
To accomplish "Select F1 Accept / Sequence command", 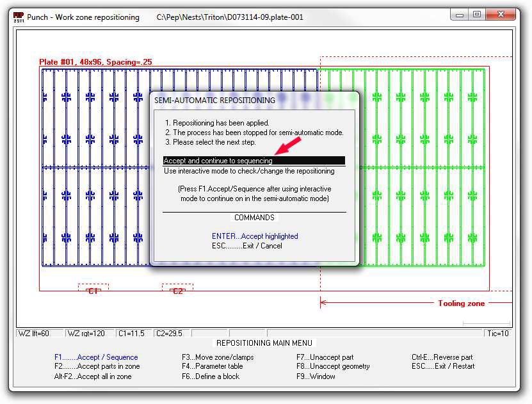I will click(x=96, y=357).
